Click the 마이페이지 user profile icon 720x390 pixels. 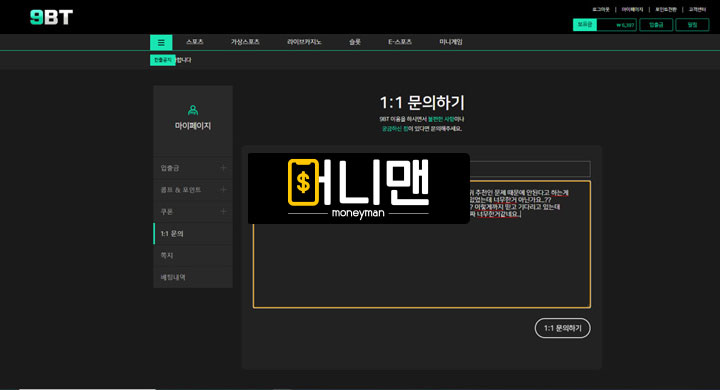point(193,110)
